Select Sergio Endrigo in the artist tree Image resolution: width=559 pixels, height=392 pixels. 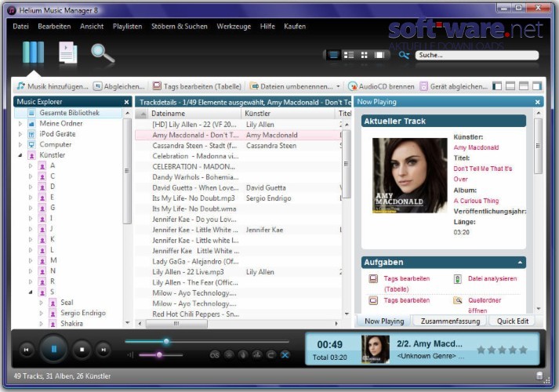[x=83, y=313]
